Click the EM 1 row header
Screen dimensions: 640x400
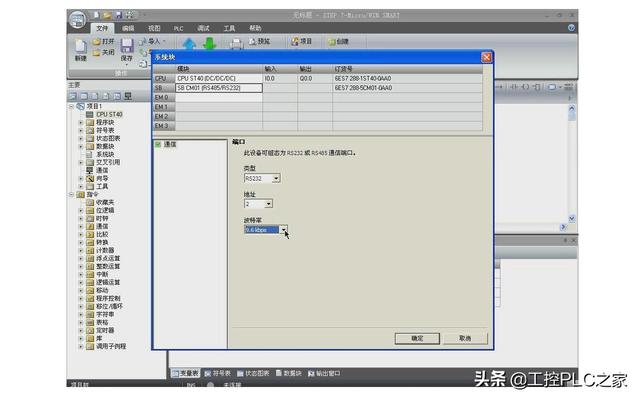click(x=164, y=107)
